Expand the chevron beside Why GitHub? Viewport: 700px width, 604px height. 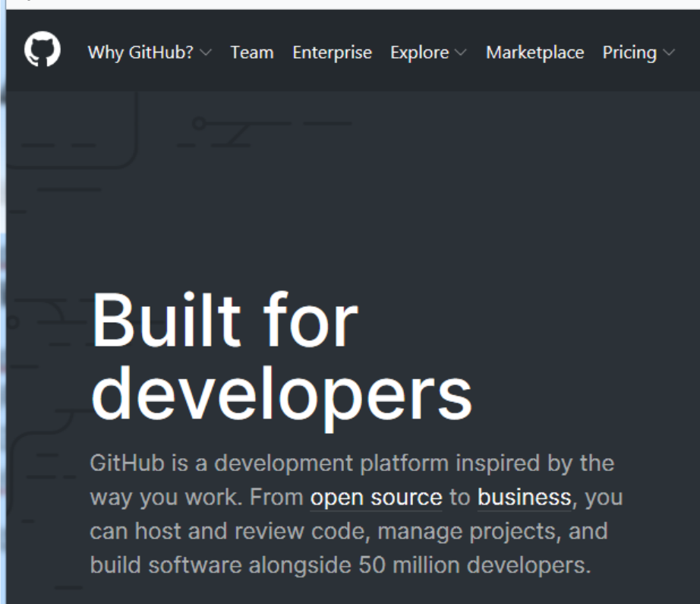click(x=205, y=52)
